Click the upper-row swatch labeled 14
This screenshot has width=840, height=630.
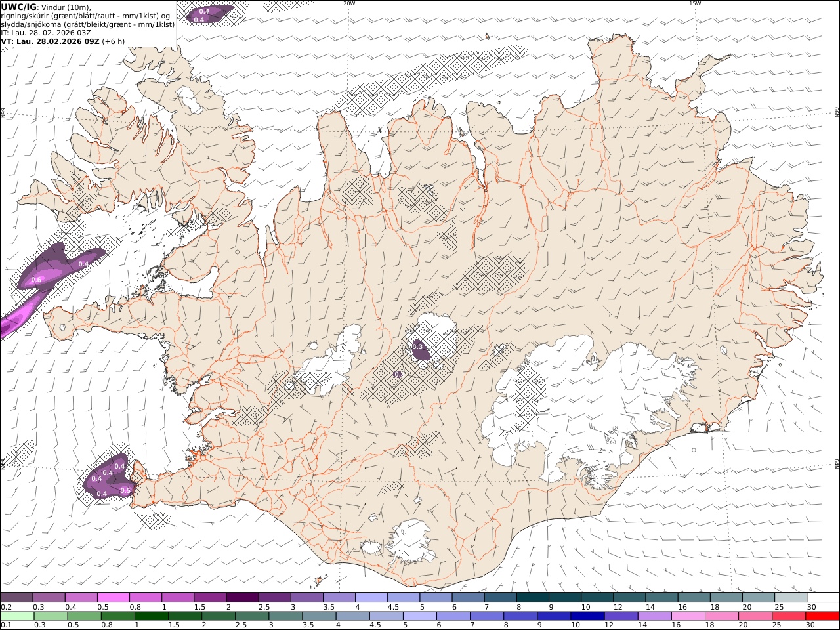click(x=661, y=598)
